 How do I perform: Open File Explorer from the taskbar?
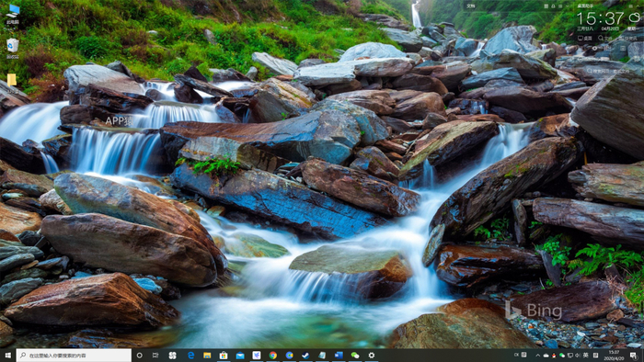207,356
